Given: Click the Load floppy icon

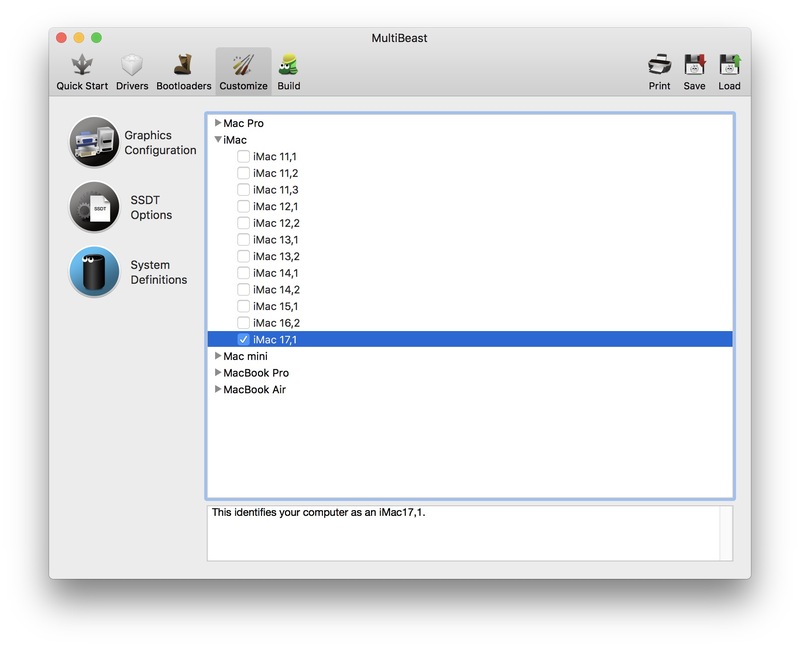Looking at the screenshot, I should tap(730, 65).
